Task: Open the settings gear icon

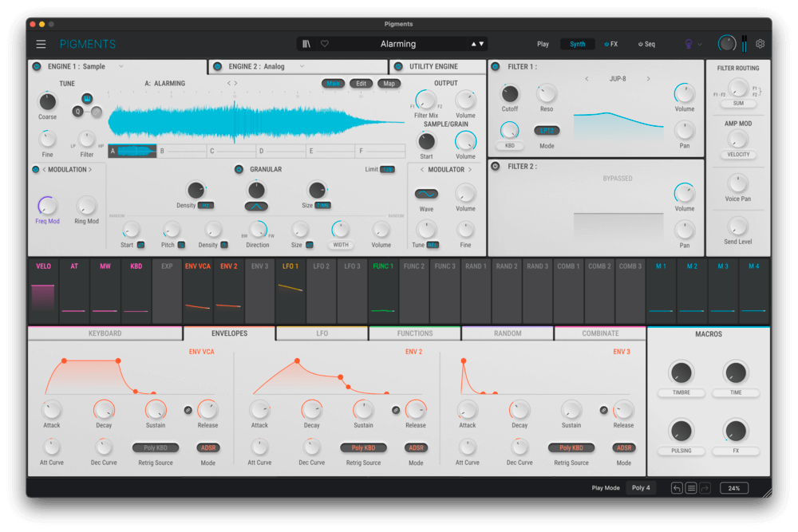Action: pos(760,45)
